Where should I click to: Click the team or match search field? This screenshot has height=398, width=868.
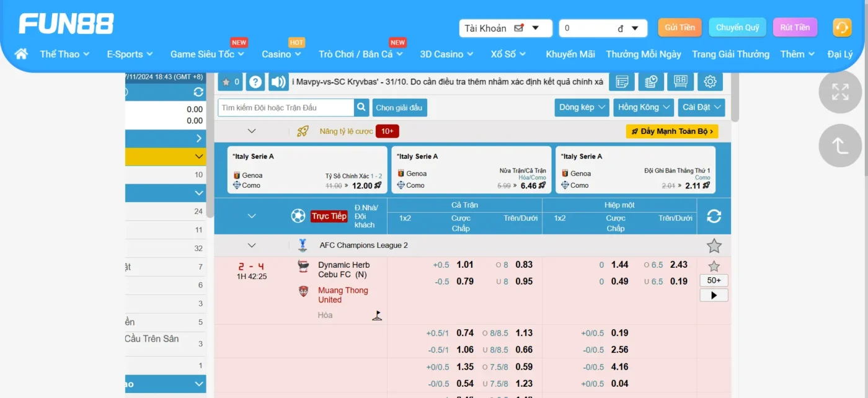285,107
